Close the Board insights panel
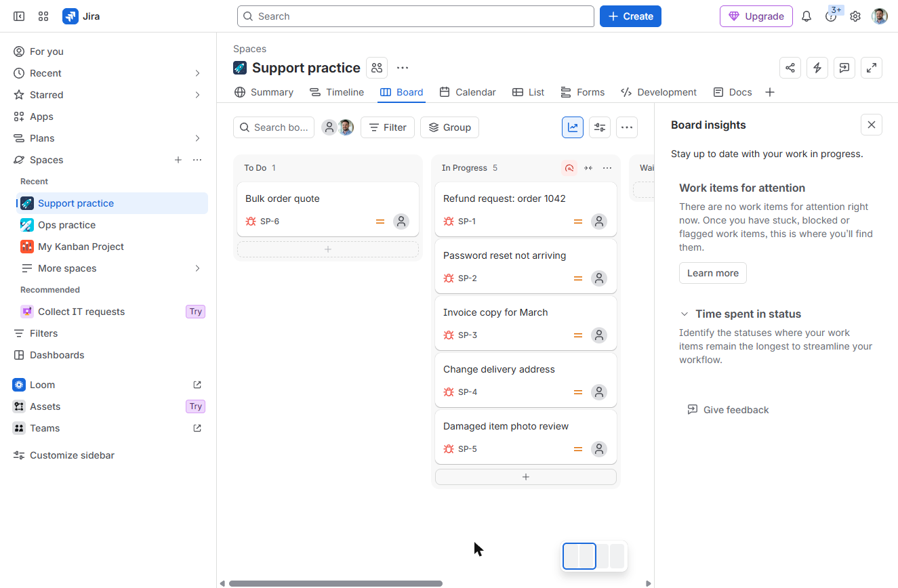Viewport: 898px width, 588px height. click(x=872, y=125)
